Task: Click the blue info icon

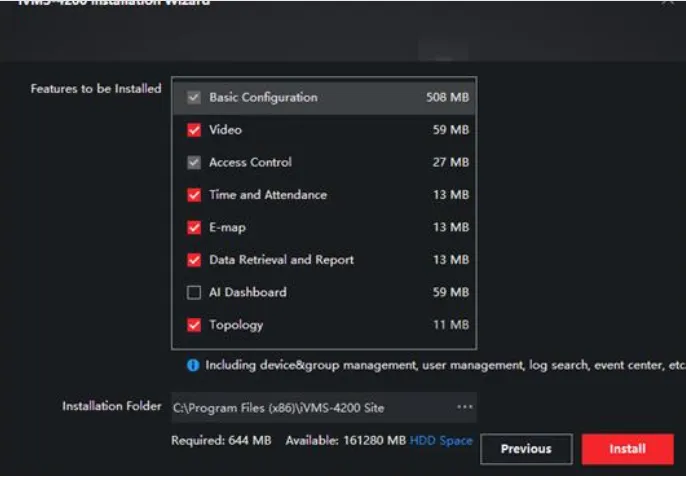Action: pyautogui.click(x=193, y=366)
